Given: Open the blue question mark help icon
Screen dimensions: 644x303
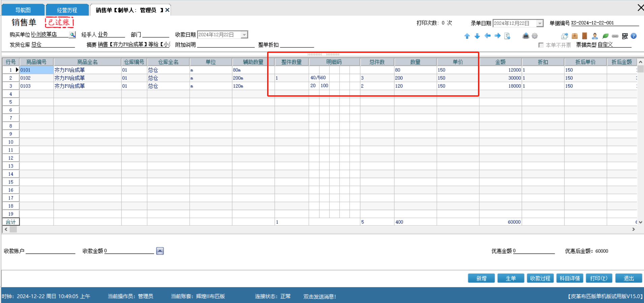Looking at the screenshot, I should point(634,36).
